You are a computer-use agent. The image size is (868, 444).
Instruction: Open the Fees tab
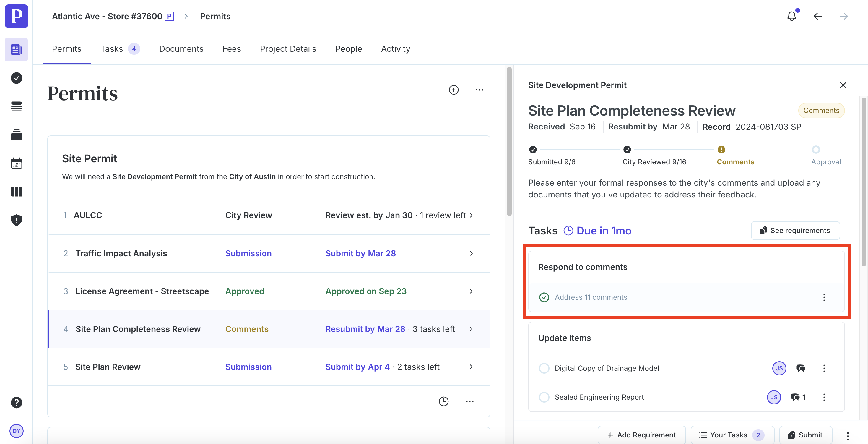(x=232, y=49)
